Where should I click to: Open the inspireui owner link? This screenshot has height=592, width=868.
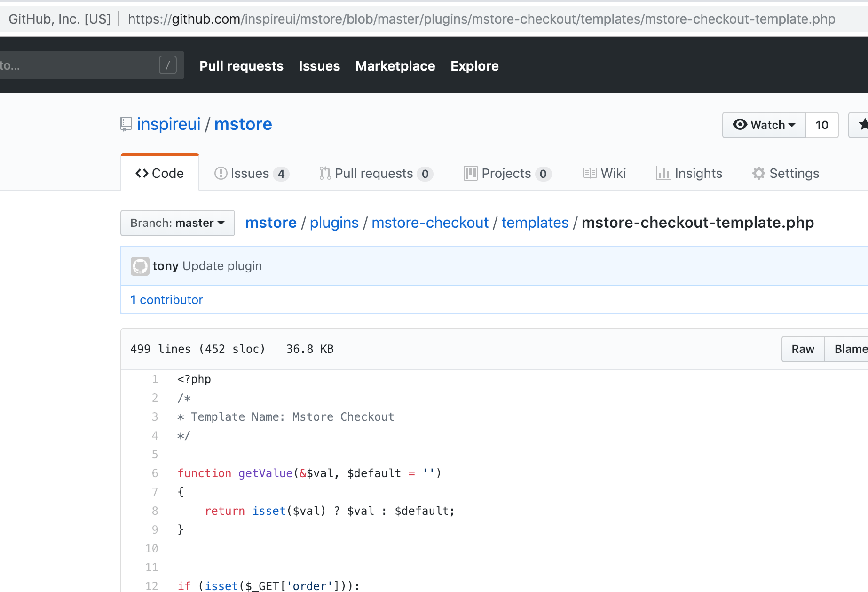point(168,124)
